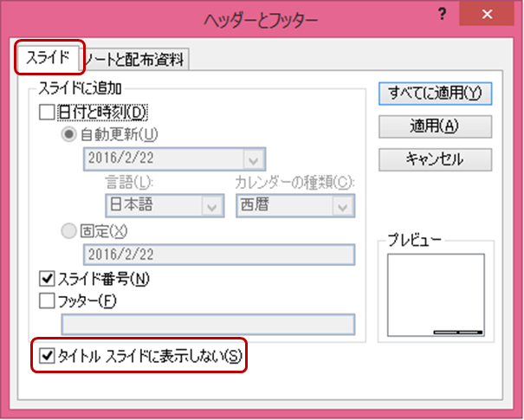Click the ヘッダーとフッター title bar
This screenshot has height=420, width=524.
coord(260,16)
